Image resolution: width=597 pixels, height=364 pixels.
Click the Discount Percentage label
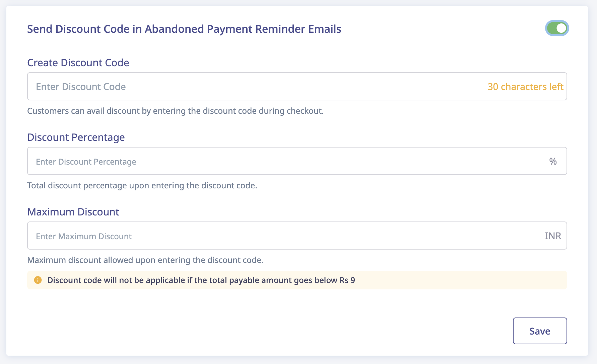(x=76, y=137)
